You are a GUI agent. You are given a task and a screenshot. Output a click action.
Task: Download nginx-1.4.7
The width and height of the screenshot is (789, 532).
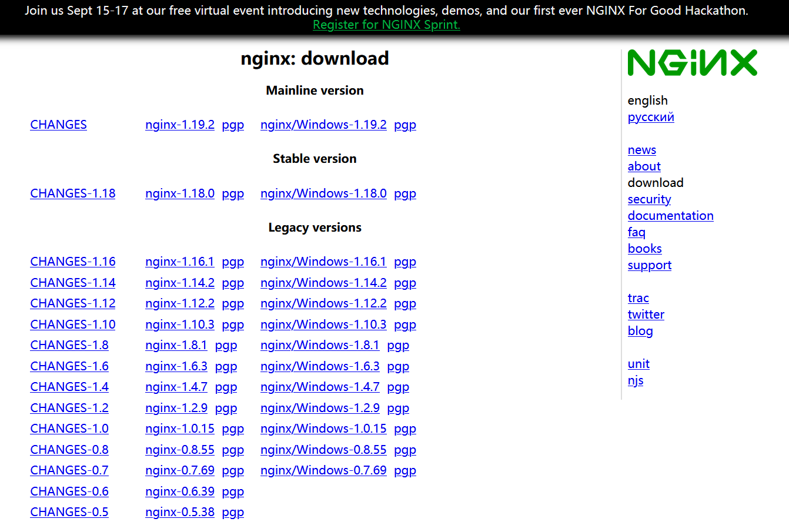[x=176, y=387]
